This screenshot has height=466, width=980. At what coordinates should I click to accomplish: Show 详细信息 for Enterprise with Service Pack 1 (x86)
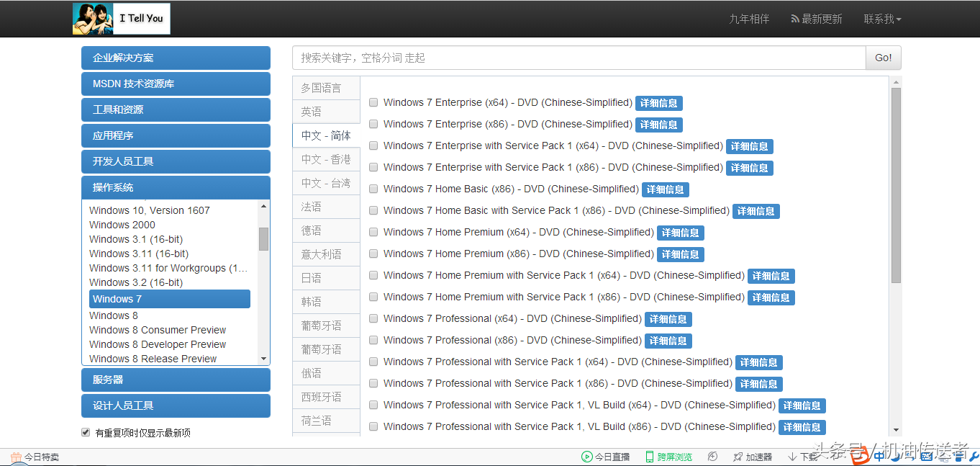[750, 168]
